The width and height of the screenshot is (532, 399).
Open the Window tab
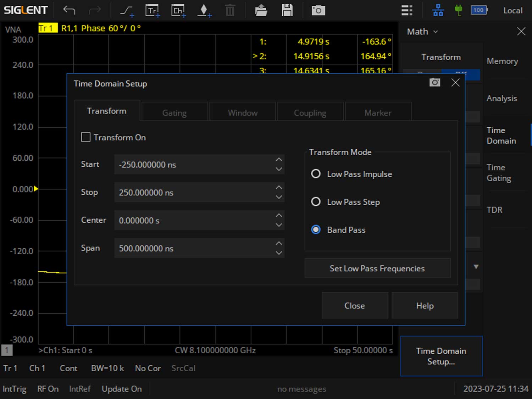(x=243, y=113)
